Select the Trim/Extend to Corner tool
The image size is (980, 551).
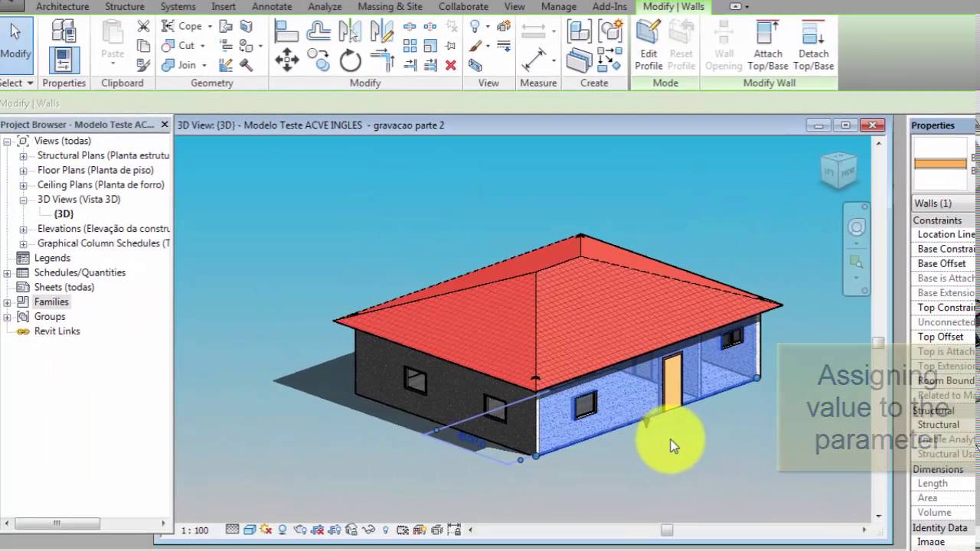point(381,60)
